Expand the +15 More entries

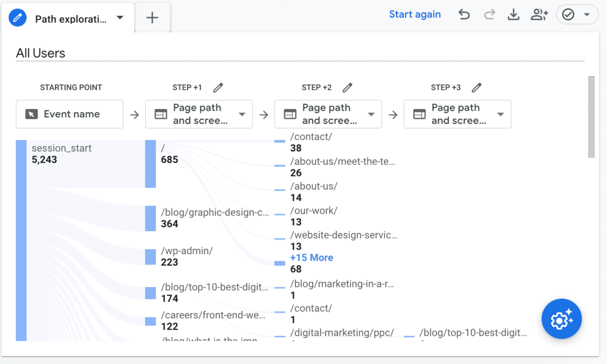pyautogui.click(x=312, y=258)
